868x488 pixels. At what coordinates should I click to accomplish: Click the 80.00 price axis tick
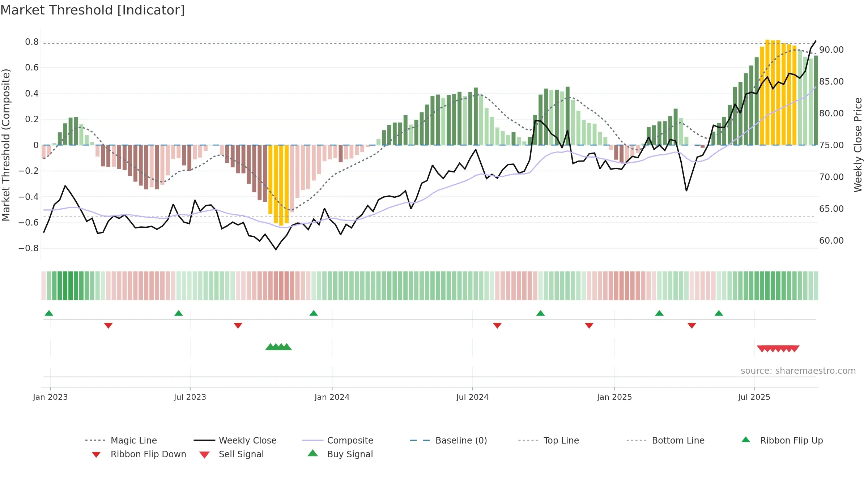[831, 114]
